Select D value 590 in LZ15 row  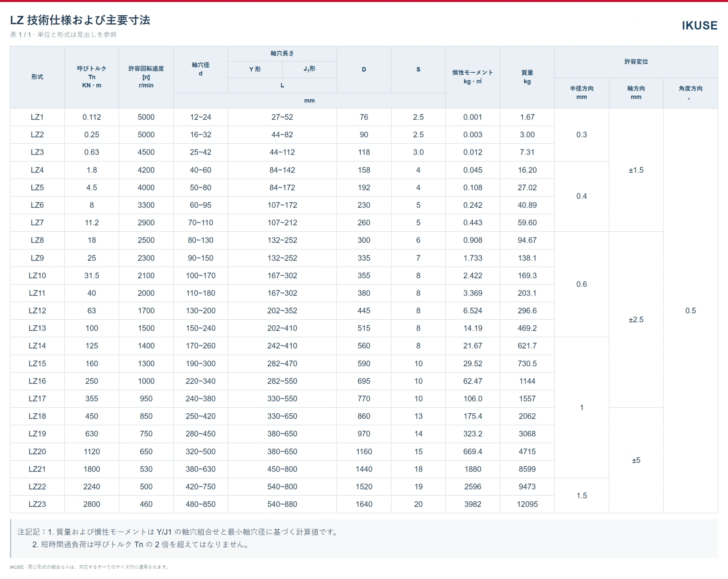(x=364, y=363)
